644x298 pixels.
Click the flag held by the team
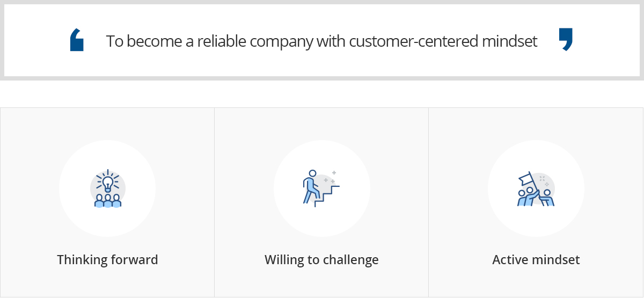525,178
